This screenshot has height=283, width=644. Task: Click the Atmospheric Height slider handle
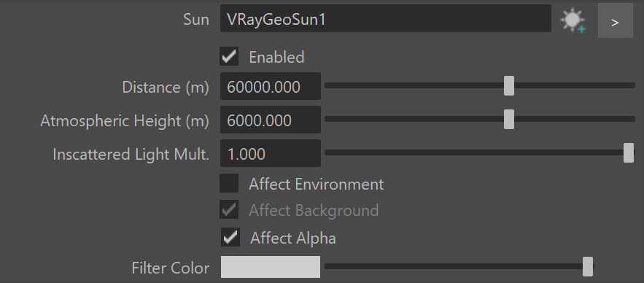[x=509, y=119]
